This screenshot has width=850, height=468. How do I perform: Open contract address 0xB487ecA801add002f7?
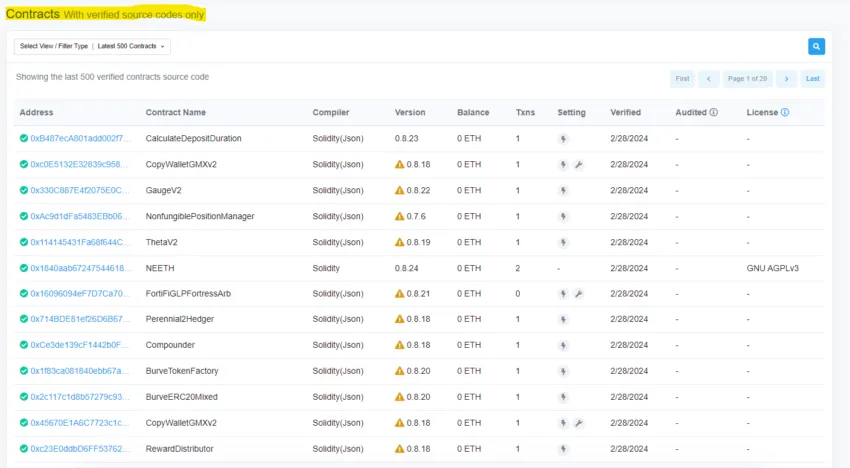80,139
